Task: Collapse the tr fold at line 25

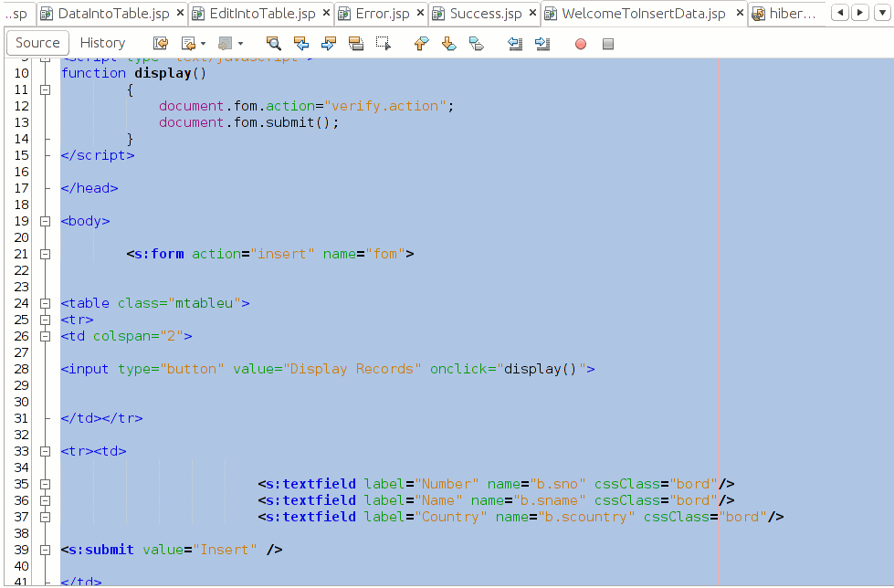Action: pos(45,320)
